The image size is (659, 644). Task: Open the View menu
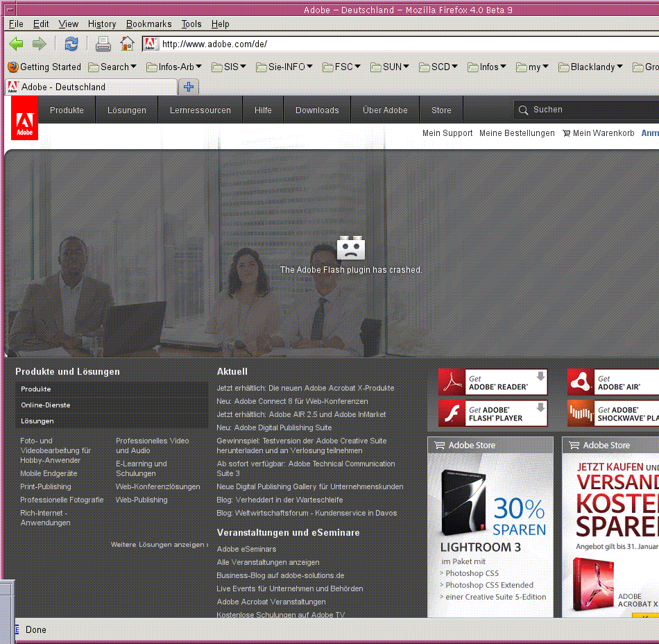pos(68,24)
